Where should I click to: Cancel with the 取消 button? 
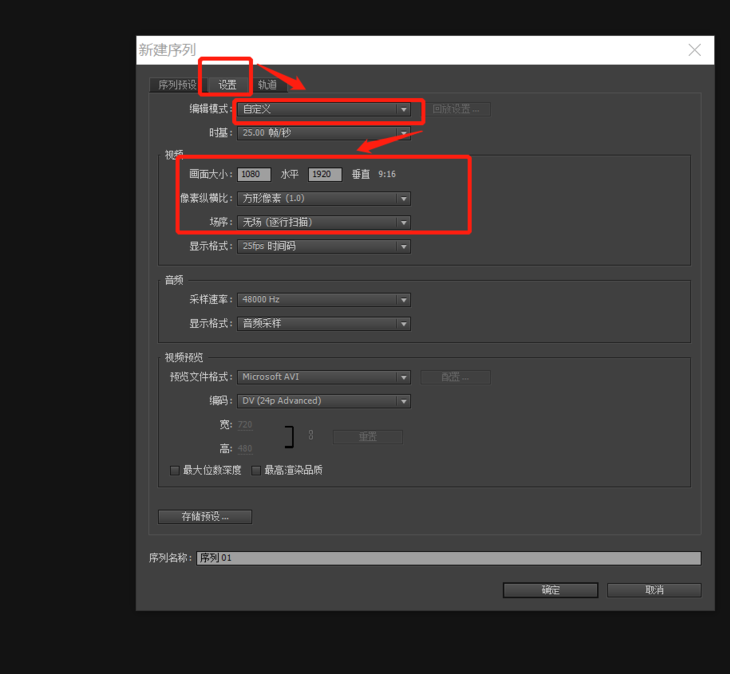654,590
